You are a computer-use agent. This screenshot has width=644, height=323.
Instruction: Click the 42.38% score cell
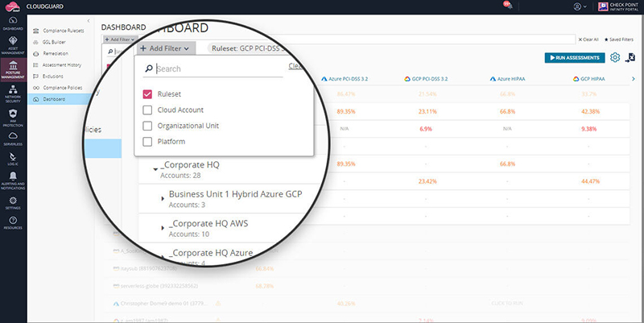(x=591, y=111)
